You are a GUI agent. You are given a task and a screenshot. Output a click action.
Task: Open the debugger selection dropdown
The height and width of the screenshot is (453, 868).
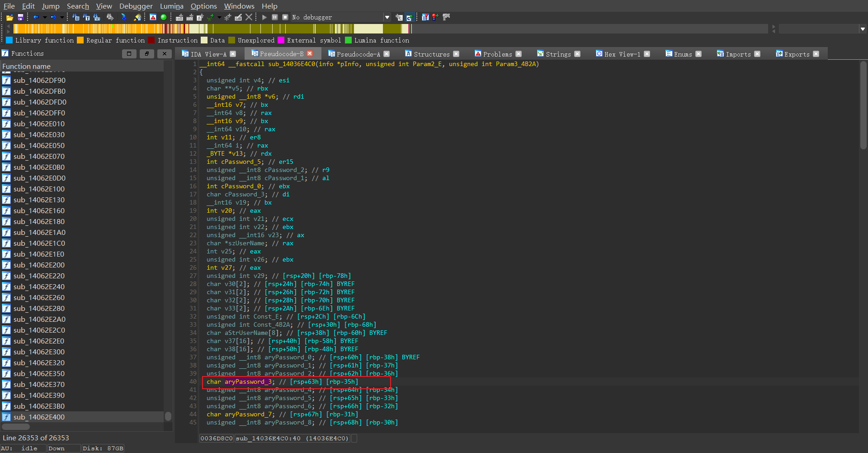(387, 17)
